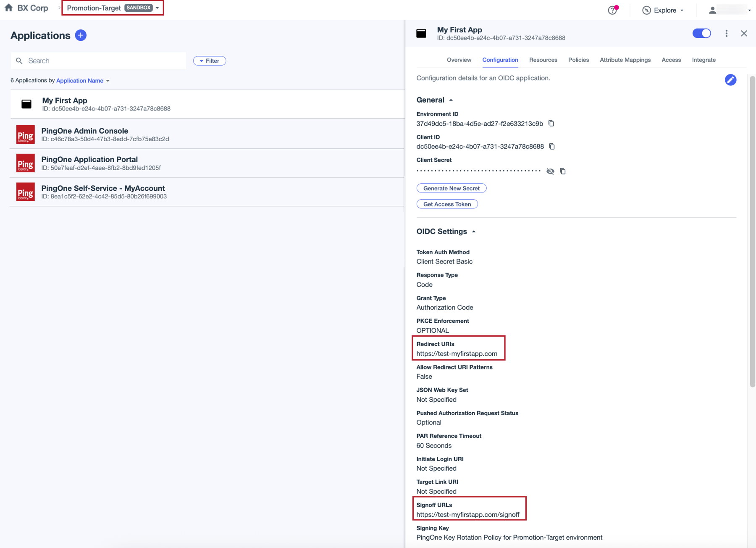Click Generate New Secret button

[x=451, y=188]
